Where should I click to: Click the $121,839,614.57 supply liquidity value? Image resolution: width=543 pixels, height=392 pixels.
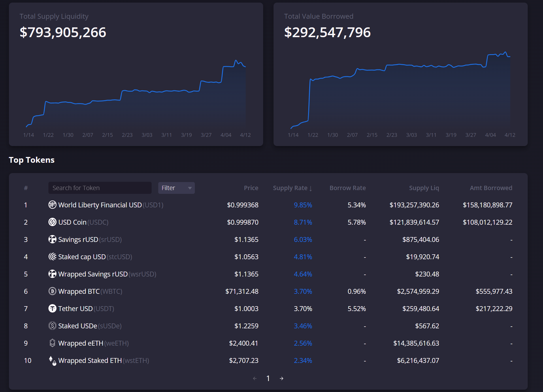coord(414,222)
